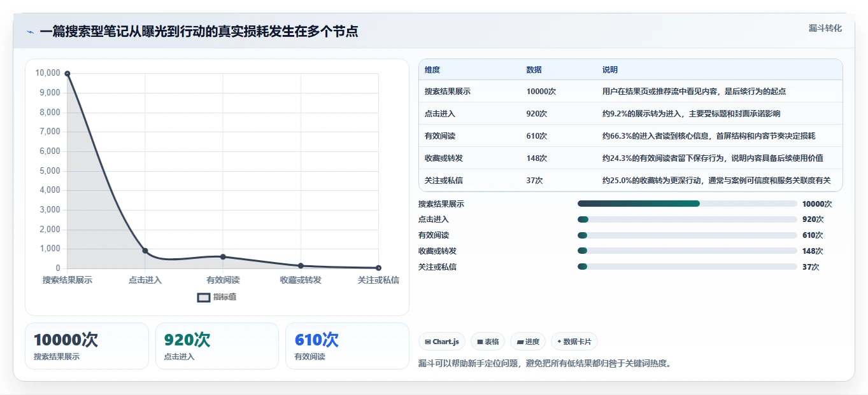
Task: Click the chart point at 关注或私信
Action: (x=378, y=268)
